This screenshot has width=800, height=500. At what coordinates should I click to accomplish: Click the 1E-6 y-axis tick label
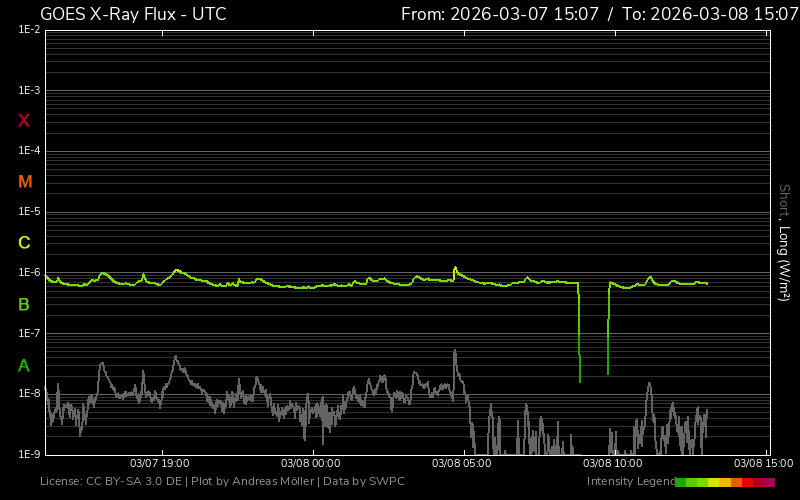tap(29, 273)
